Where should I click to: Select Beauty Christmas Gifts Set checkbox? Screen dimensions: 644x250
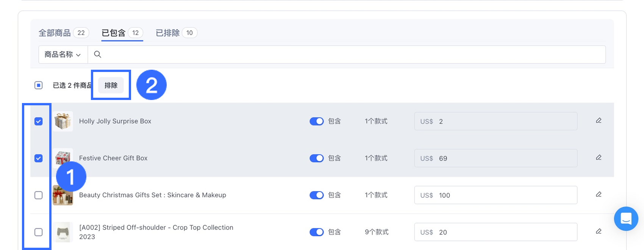coord(39,195)
